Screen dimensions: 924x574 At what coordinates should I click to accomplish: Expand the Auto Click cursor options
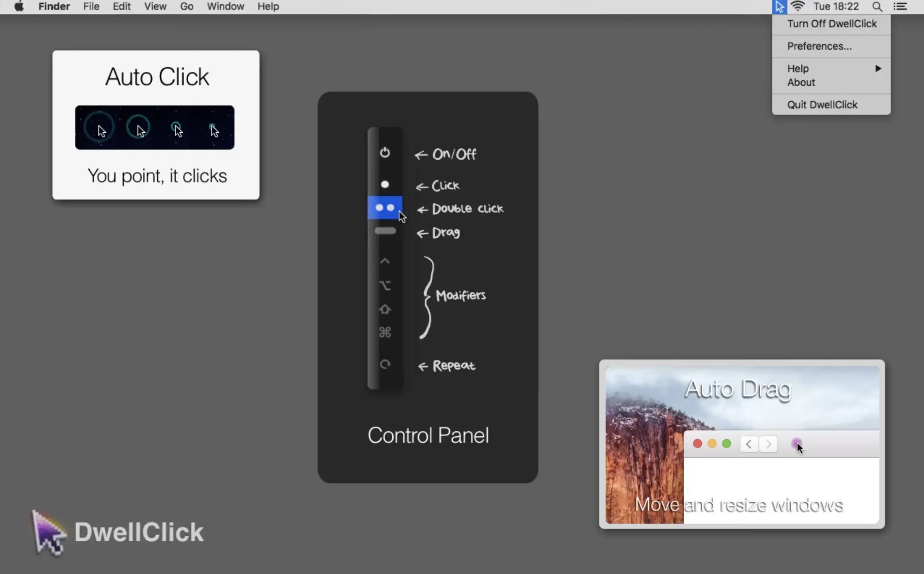pos(156,127)
